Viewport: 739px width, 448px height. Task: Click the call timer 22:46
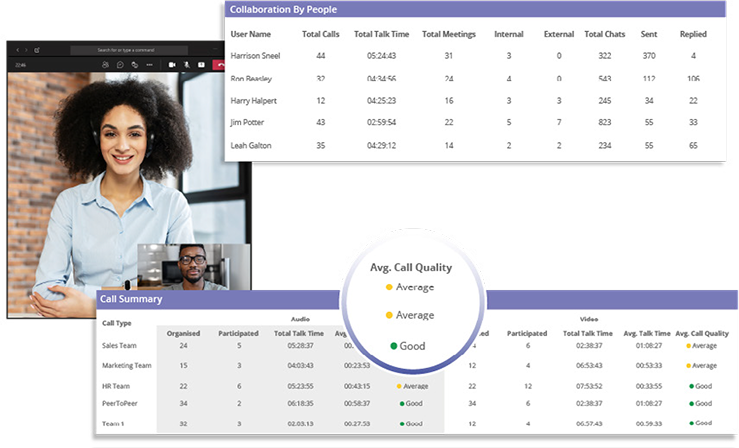coord(20,65)
